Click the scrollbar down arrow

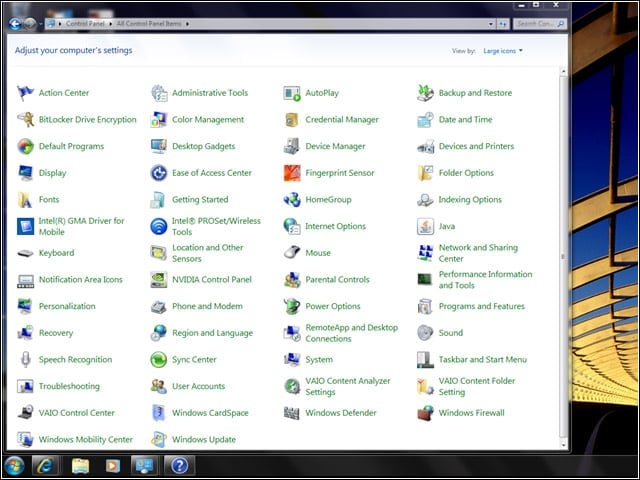click(x=564, y=445)
